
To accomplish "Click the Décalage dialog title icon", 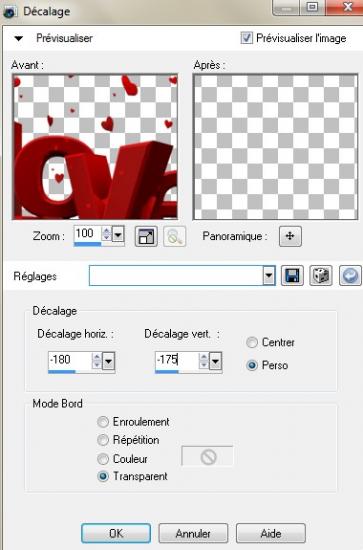I will pos(10,11).
